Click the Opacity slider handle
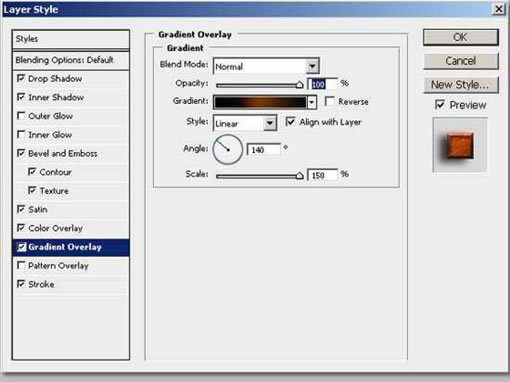 click(x=300, y=85)
